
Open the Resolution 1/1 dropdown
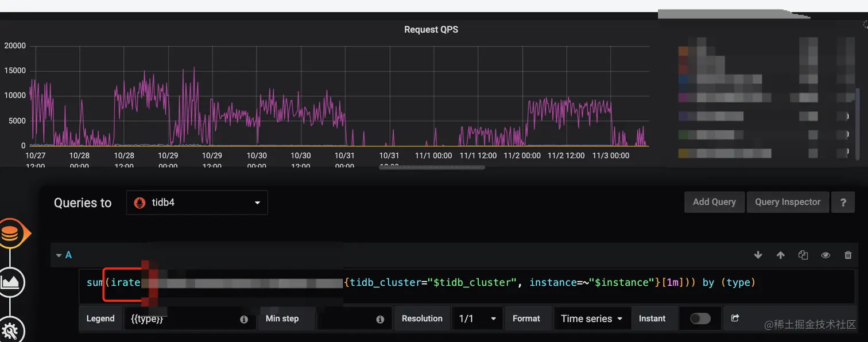477,318
